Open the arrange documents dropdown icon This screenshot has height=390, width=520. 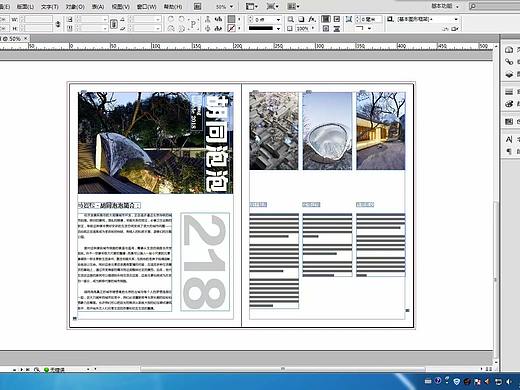(293, 6)
